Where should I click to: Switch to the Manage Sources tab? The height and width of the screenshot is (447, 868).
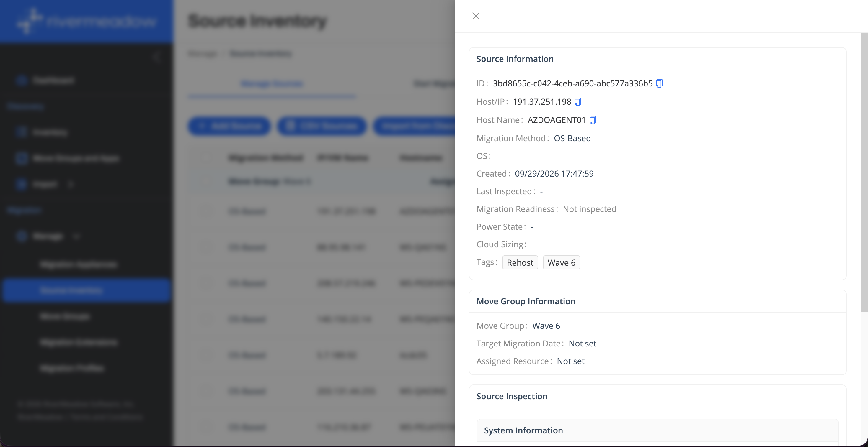point(272,83)
